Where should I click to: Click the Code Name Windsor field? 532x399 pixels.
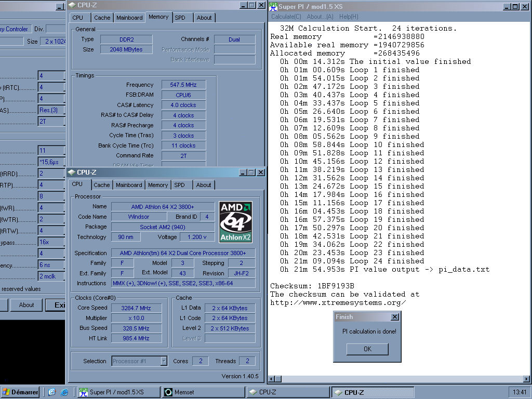tap(138, 217)
